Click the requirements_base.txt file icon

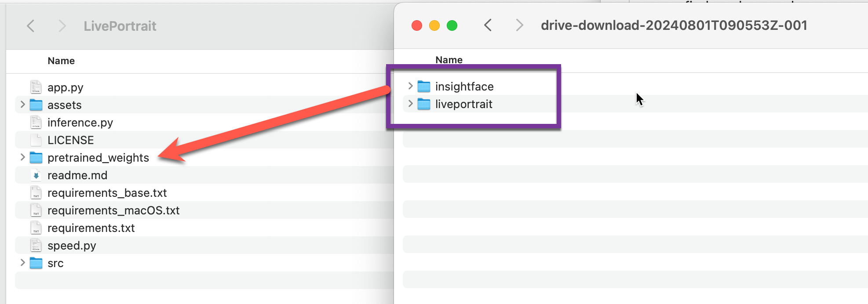[x=36, y=192]
